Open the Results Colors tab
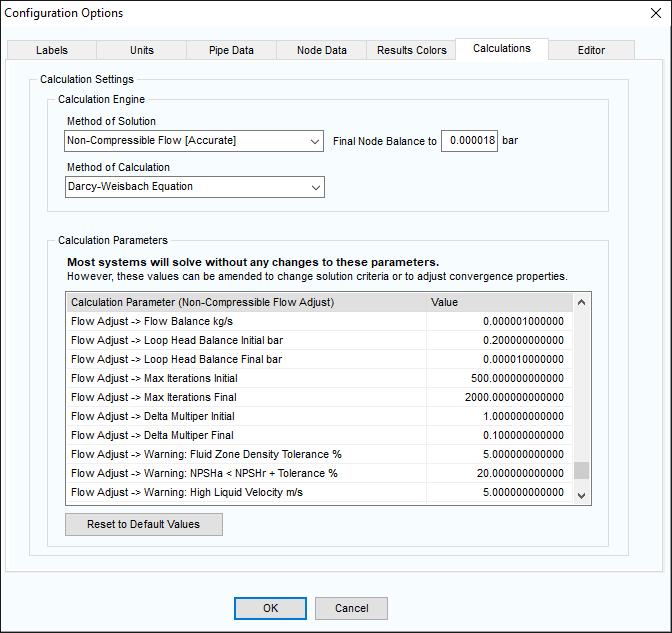672x633 pixels. (x=411, y=50)
